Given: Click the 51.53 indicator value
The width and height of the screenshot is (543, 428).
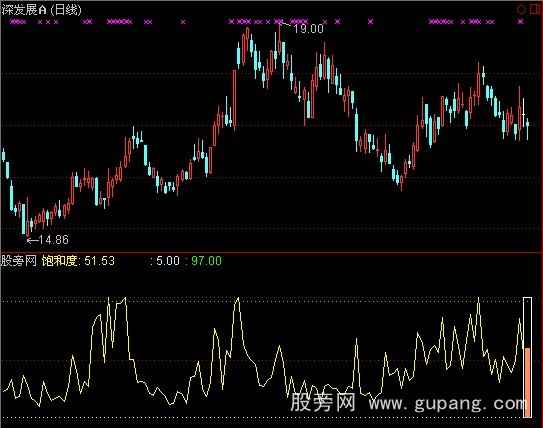Looking at the screenshot, I should pos(99,261).
